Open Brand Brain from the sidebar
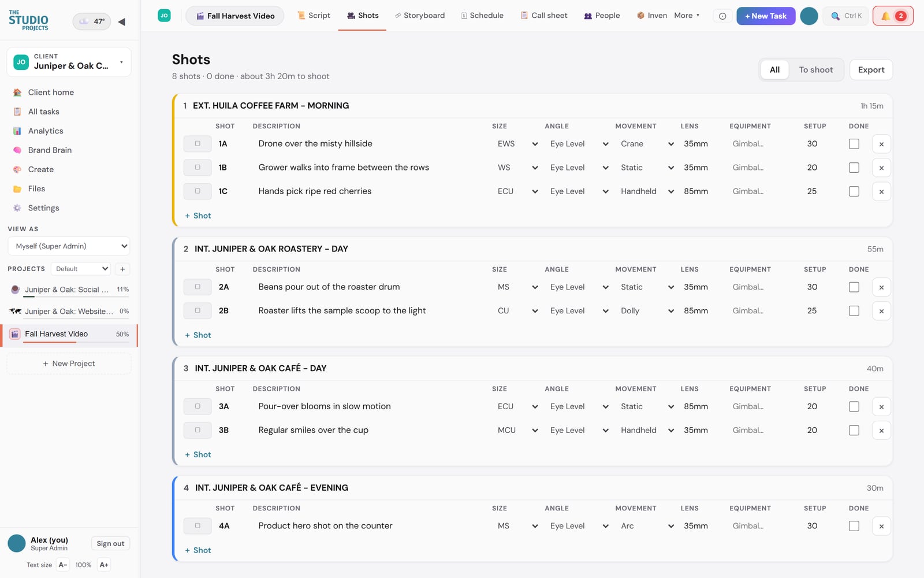This screenshot has height=578, width=924. coord(50,150)
